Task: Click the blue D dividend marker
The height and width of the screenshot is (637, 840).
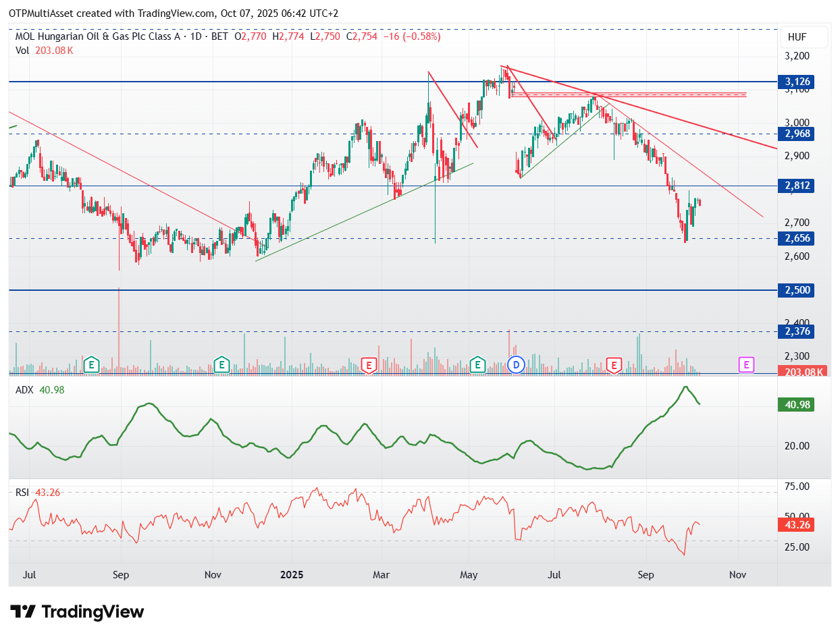Action: [x=517, y=365]
